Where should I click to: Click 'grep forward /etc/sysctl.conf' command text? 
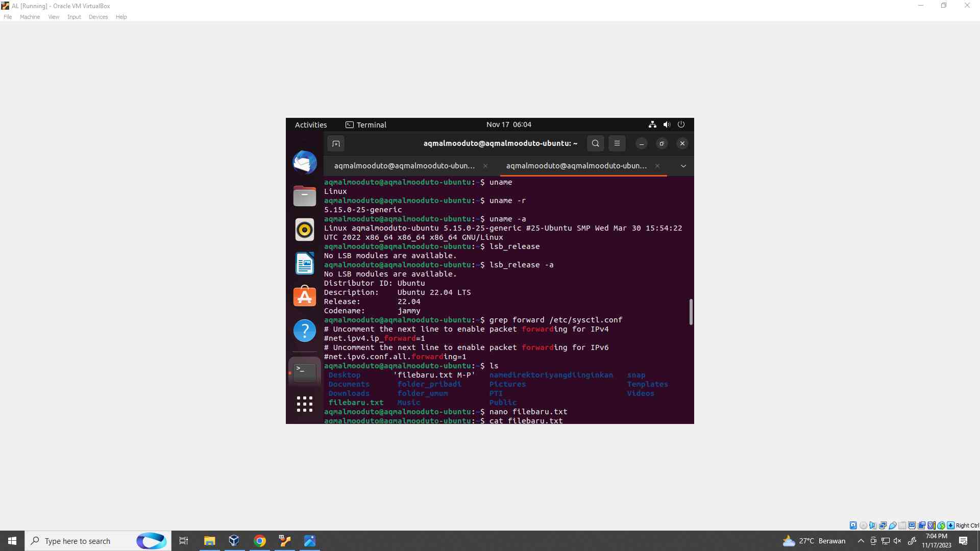pos(556,320)
